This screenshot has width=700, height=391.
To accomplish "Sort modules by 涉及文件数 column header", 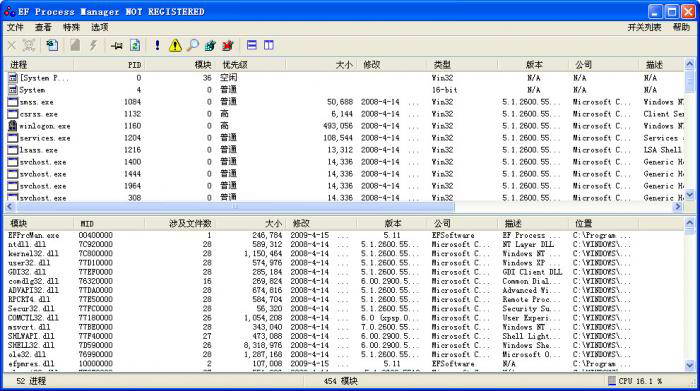I will [180, 224].
